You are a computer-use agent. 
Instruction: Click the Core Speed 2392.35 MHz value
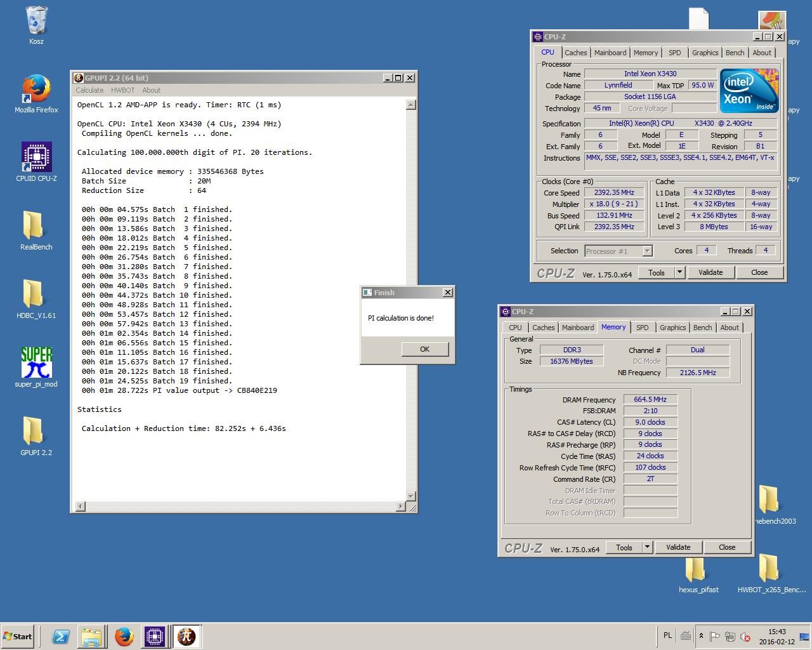614,192
